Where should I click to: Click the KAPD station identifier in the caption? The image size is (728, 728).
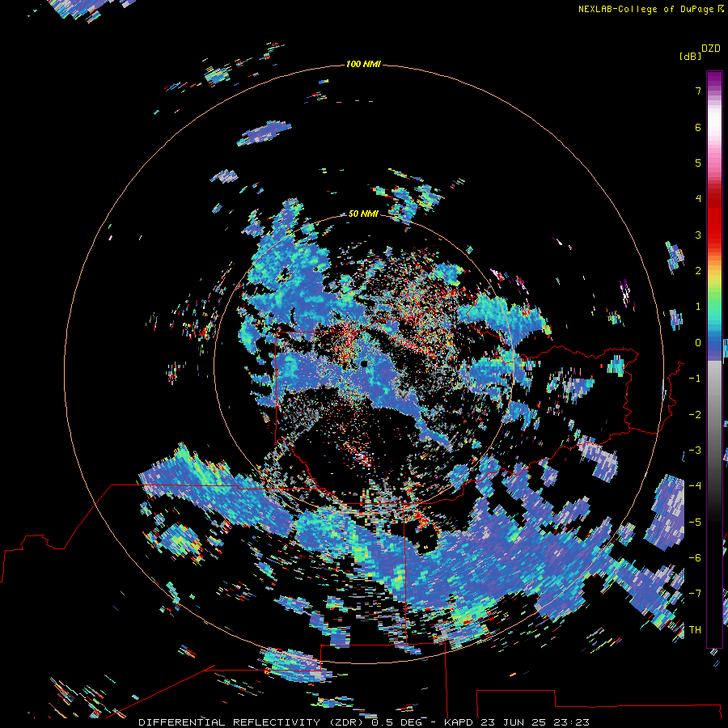tap(459, 722)
